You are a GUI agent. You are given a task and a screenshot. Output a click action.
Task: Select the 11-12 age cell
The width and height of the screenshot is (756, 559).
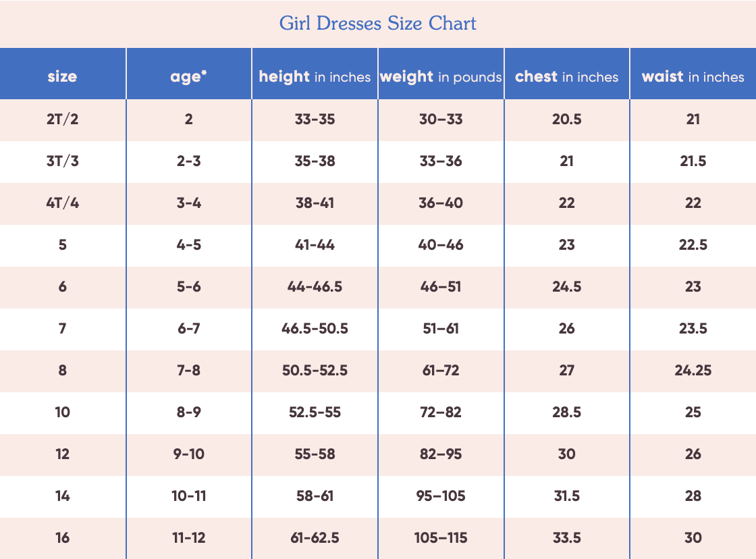[188, 538]
